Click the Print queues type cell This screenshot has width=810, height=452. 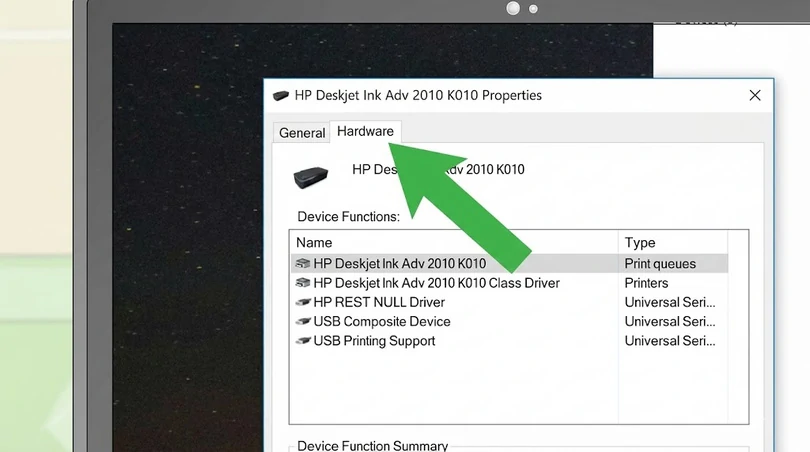[x=660, y=264]
